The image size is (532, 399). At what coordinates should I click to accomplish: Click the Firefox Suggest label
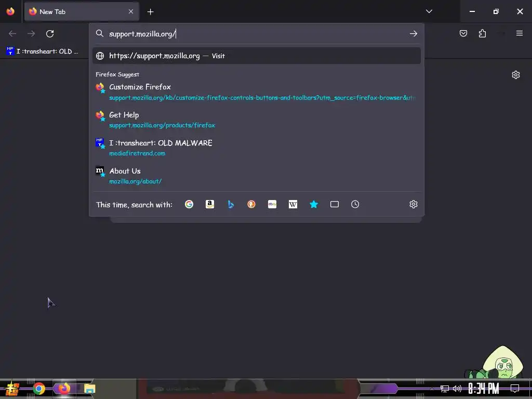coord(117,74)
